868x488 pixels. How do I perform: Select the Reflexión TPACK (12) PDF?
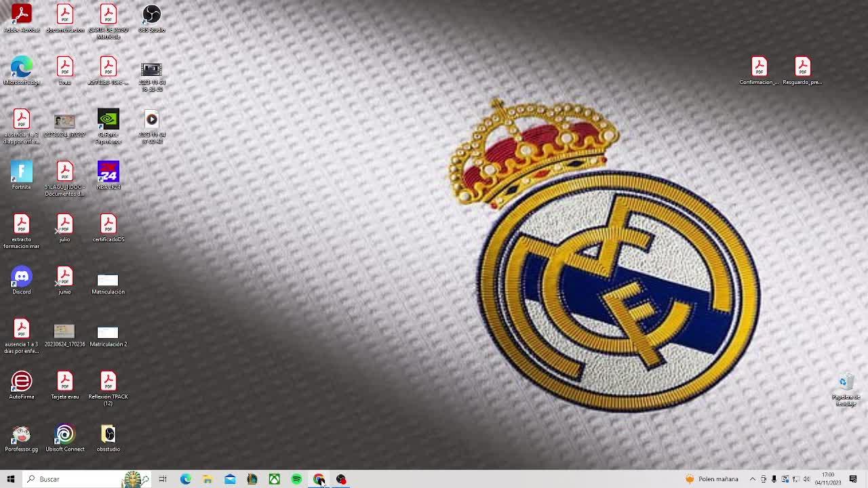click(108, 388)
